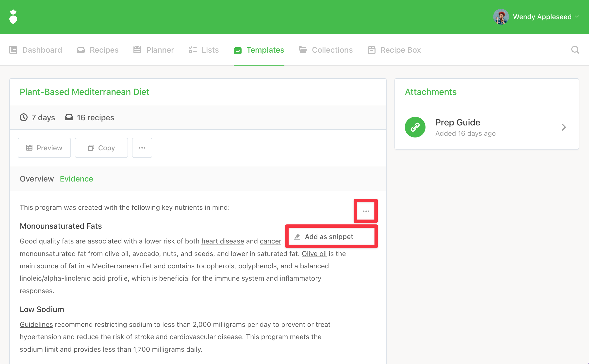Follow the heart disease link
Viewport: 589px width, 364px height.
tap(223, 241)
